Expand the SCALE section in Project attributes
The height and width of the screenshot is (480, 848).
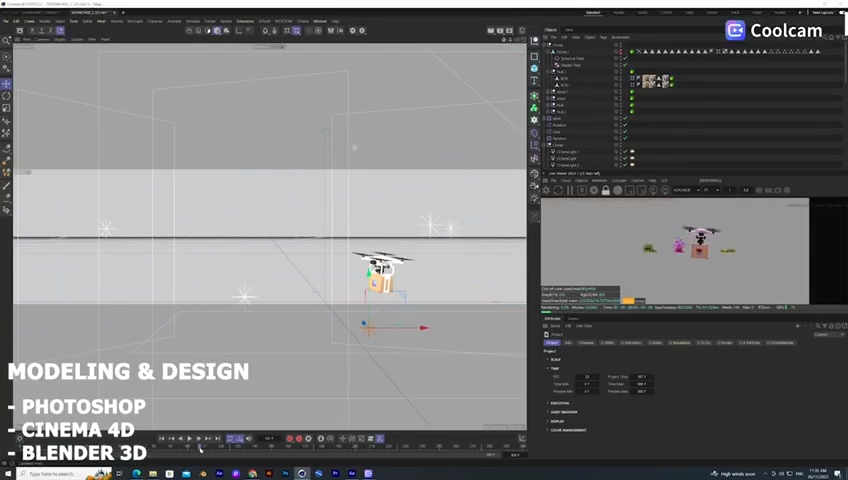(547, 359)
